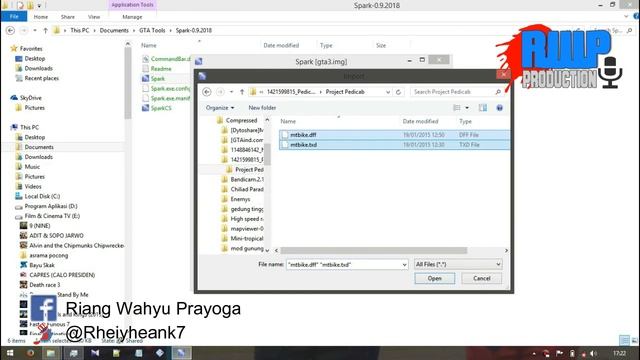This screenshot has width=640, height=360.
Task: Select mtbike.txd file in the list
Action: (394, 144)
